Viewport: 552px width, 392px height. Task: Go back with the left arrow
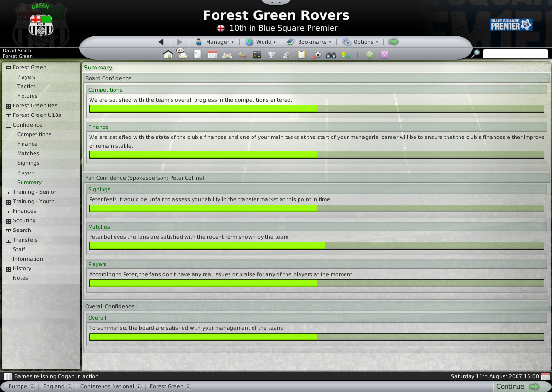161,42
